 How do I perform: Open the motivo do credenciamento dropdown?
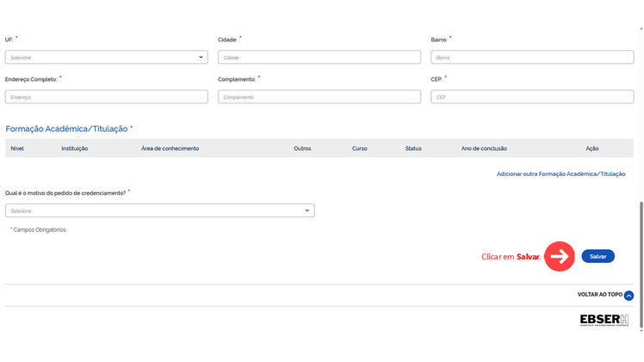point(160,210)
